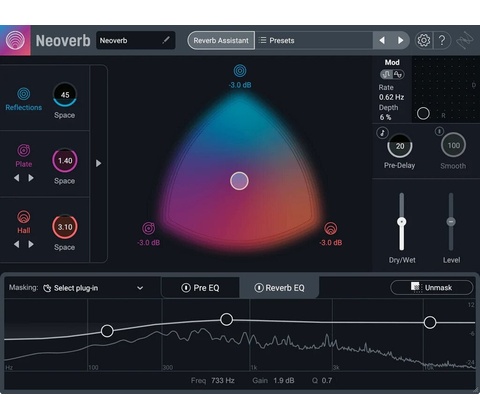
Task: Click the Depth value 6 %
Action: click(385, 117)
